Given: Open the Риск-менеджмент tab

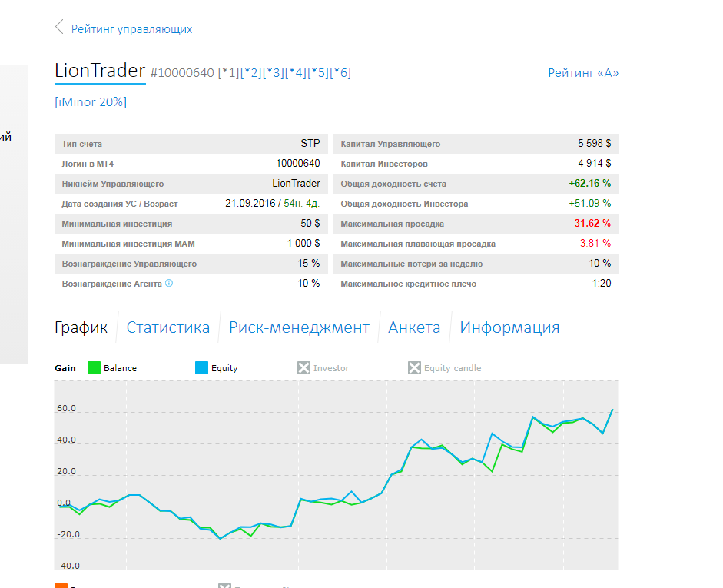Looking at the screenshot, I should [x=299, y=327].
